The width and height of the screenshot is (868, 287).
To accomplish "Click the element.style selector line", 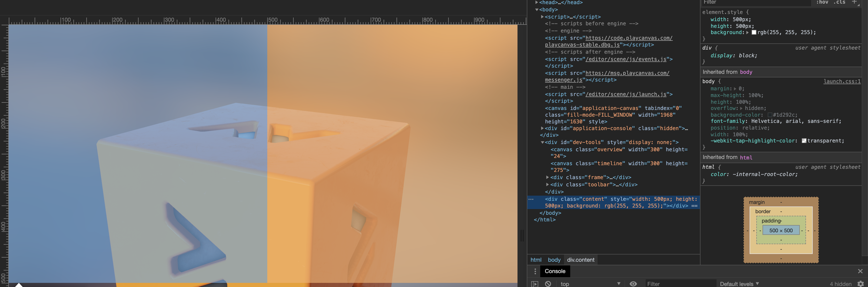I will click(725, 12).
